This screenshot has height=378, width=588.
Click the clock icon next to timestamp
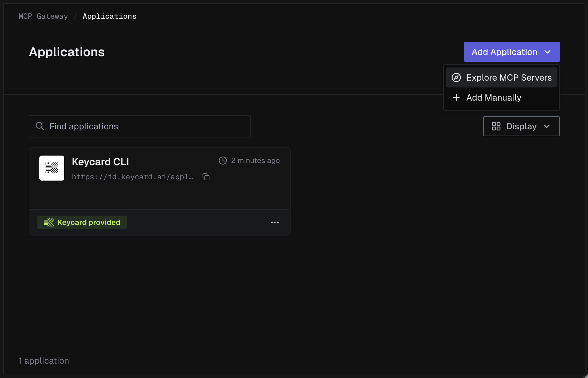[223, 160]
